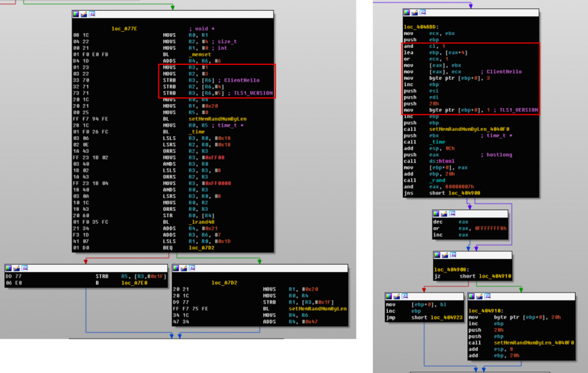Screen dimensions: 588x373
Task: Click pencil icon on loc_404910 node
Action: (x=480, y=297)
